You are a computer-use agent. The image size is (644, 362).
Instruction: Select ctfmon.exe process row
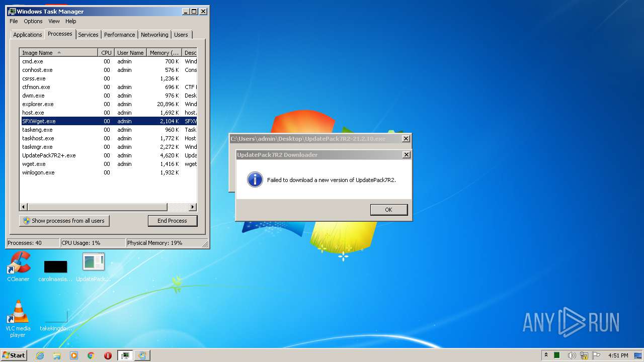[x=108, y=87]
